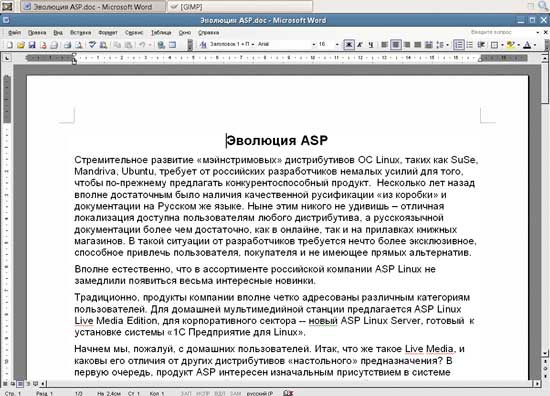Viewport: 550px width, 396px height.
Task: Click the tab-stop selector at the ruler corner
Action: [x=7, y=58]
